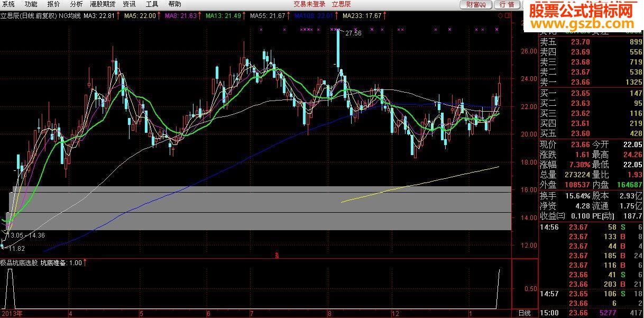The width and height of the screenshot is (644, 318).
Task: Click the MA8: 21.63 label
Action: 181,16
